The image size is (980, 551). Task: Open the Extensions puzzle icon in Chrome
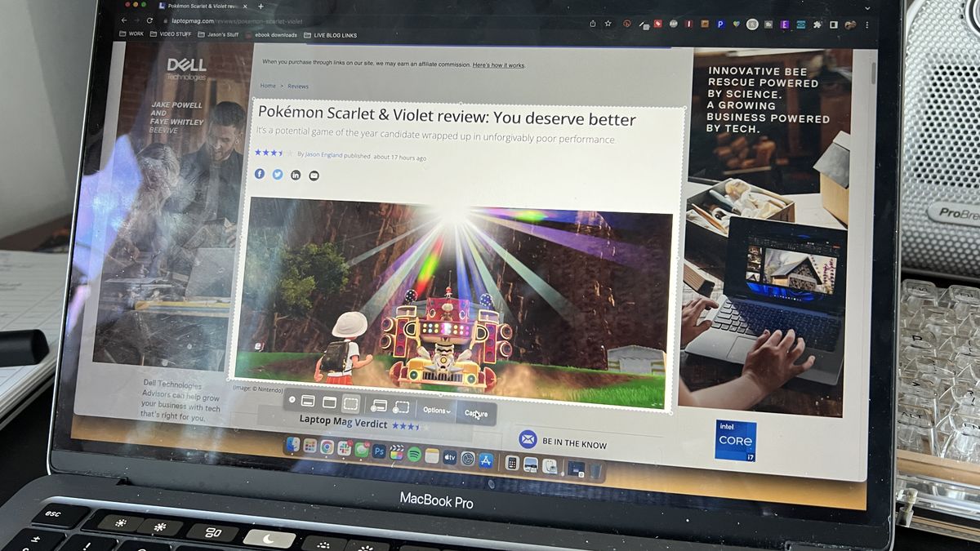pos(817,24)
